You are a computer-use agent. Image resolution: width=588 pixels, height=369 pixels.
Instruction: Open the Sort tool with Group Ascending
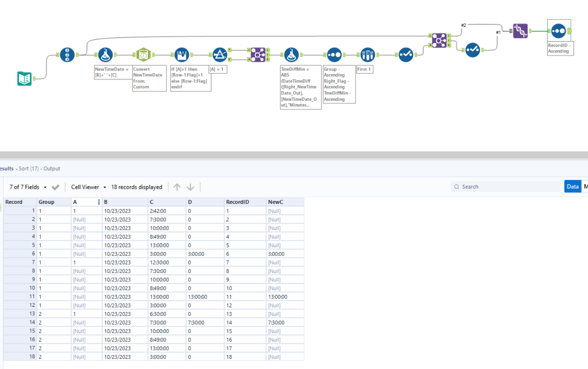tap(334, 54)
